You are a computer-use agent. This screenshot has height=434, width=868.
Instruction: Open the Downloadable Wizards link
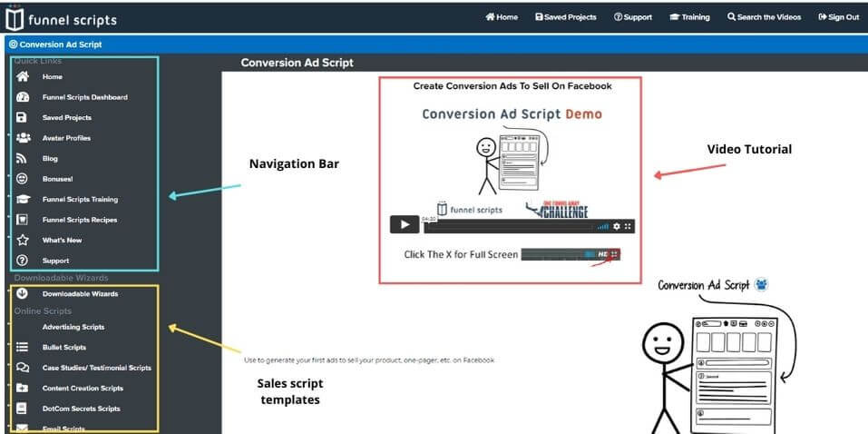[80, 294]
